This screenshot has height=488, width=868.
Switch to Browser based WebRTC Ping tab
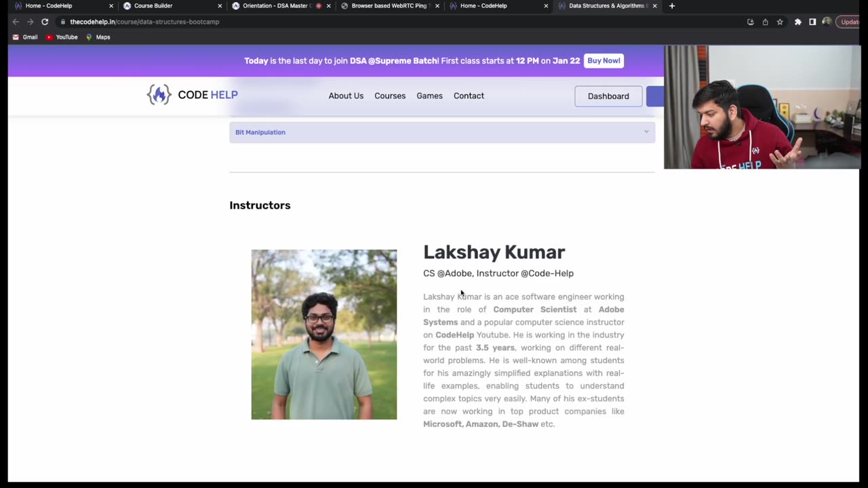pos(391,6)
